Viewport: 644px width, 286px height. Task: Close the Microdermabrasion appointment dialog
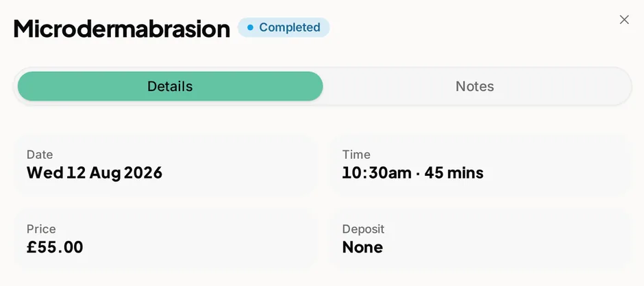pyautogui.click(x=624, y=20)
